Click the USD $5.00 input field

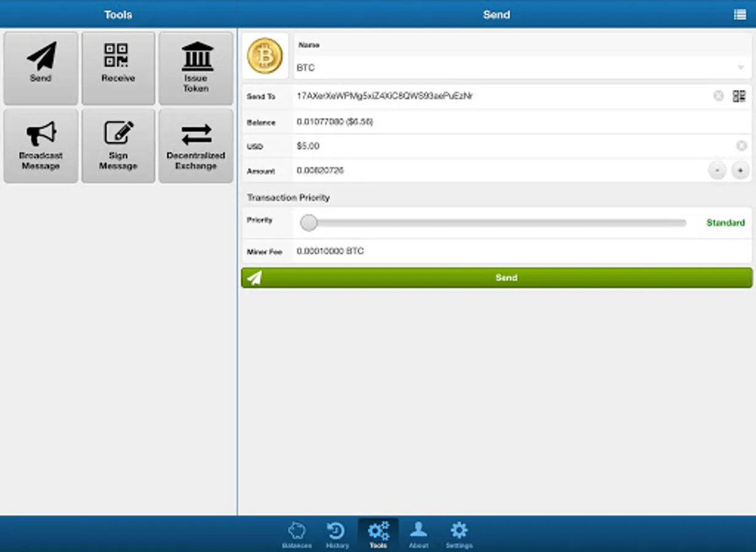coord(514,146)
